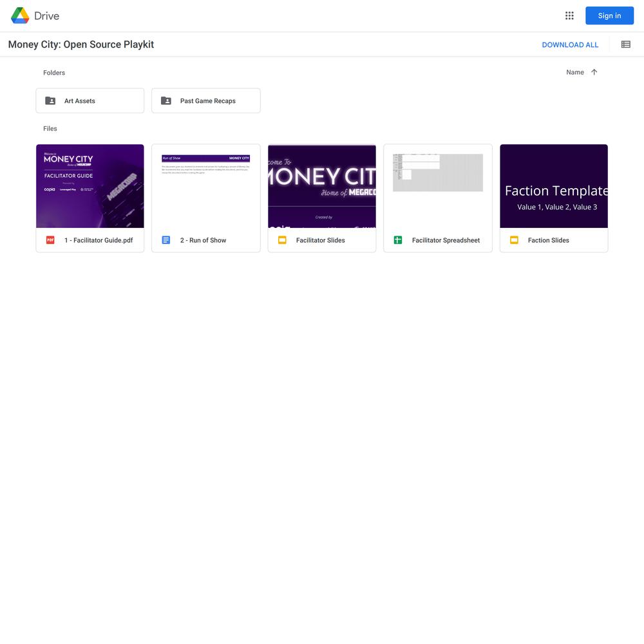This screenshot has height=644, width=644.
Task: Select the 'Facilitator Spreadsheet' file name
Action: coord(446,240)
